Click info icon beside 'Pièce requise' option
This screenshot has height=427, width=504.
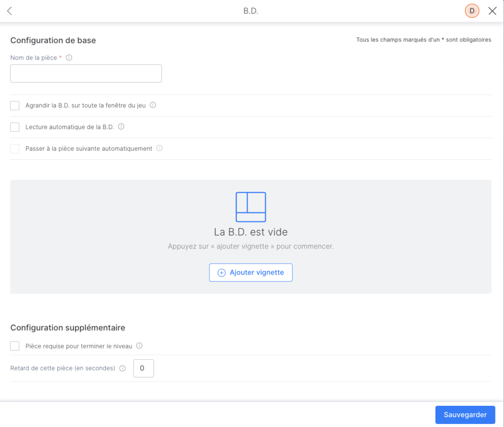click(x=139, y=346)
